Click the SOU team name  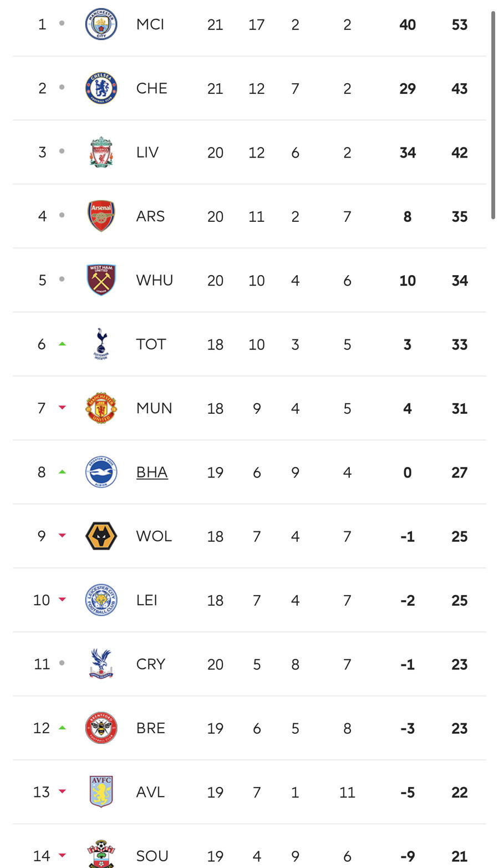(x=152, y=856)
